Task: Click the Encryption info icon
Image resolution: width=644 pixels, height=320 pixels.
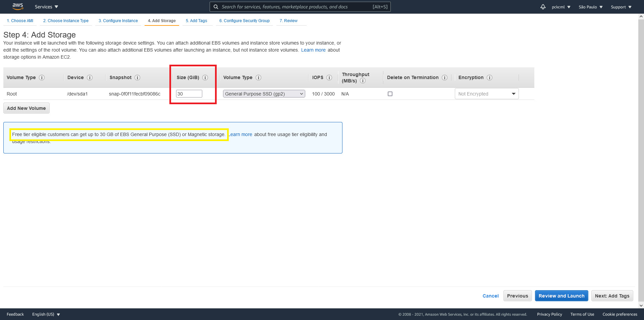Action: pyautogui.click(x=490, y=77)
